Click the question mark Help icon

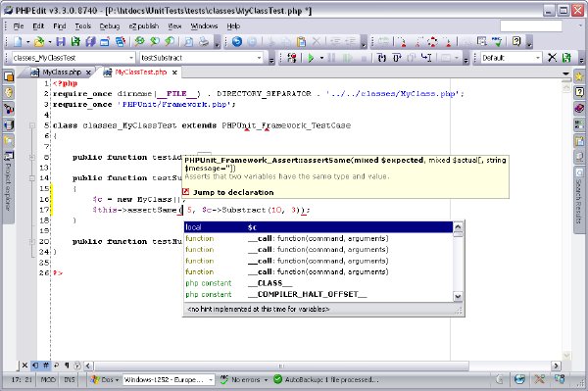(x=516, y=41)
